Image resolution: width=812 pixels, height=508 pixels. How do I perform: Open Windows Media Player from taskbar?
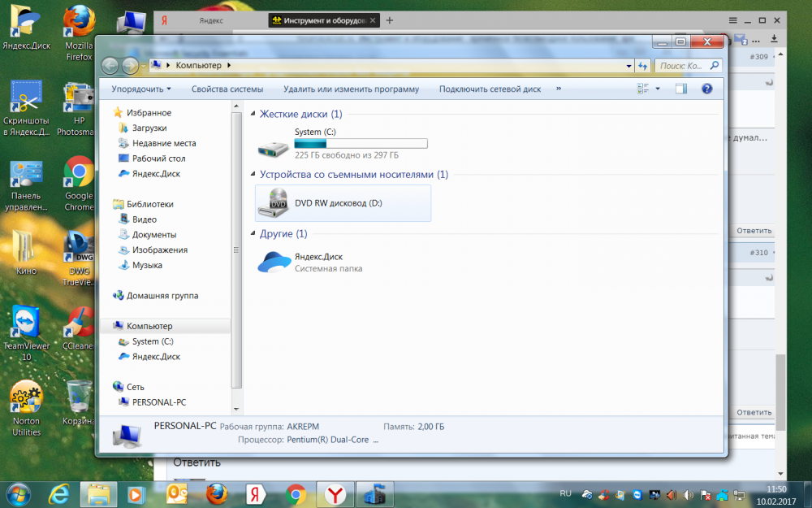click(x=136, y=494)
